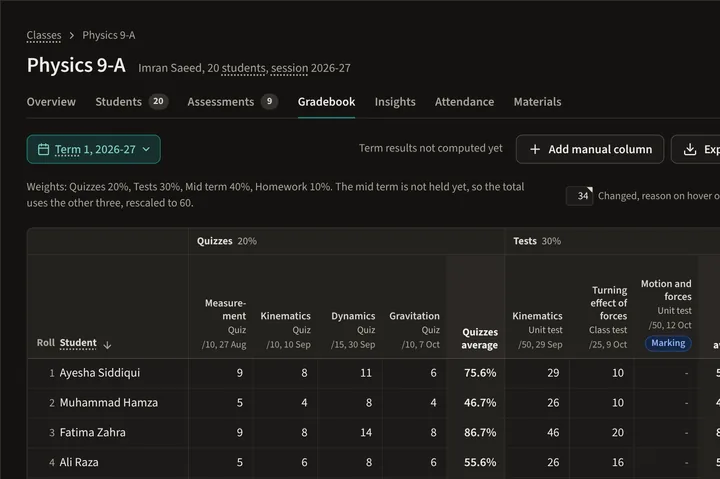Click the Marking badge on Motion and forces

[x=668, y=343]
